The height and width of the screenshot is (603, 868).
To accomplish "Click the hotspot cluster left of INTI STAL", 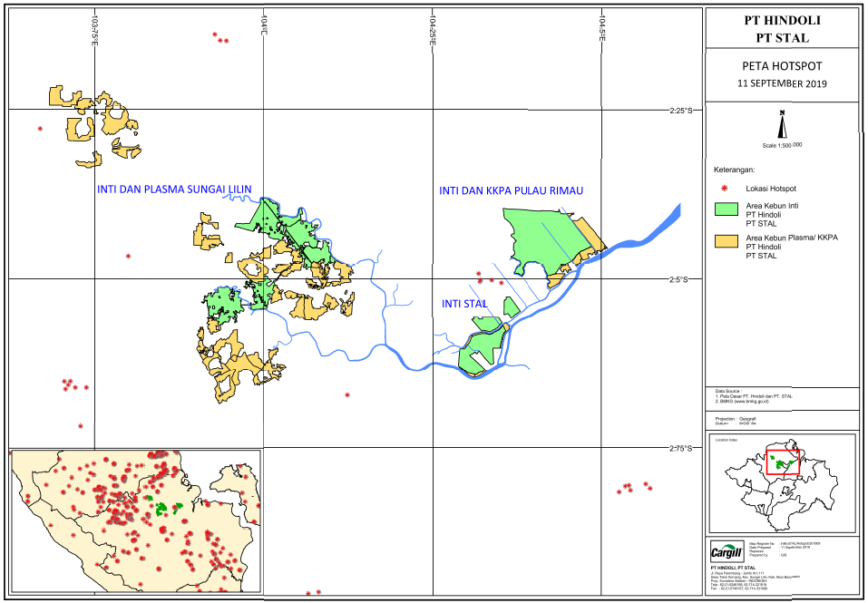I will [490, 277].
